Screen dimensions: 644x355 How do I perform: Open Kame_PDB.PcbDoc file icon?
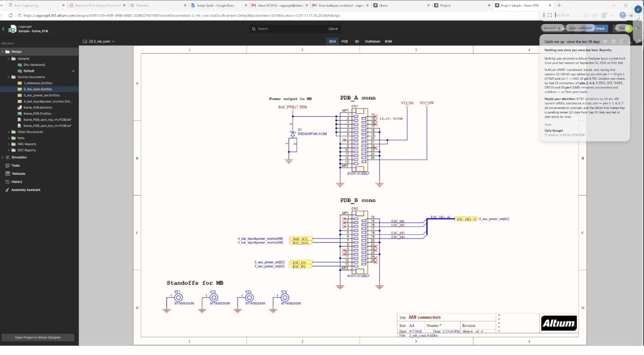(x=20, y=114)
